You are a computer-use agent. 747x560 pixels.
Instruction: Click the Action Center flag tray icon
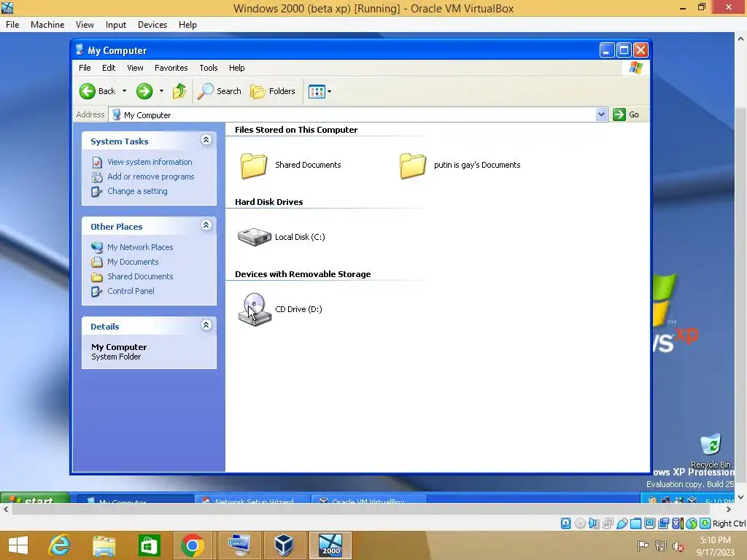643,546
